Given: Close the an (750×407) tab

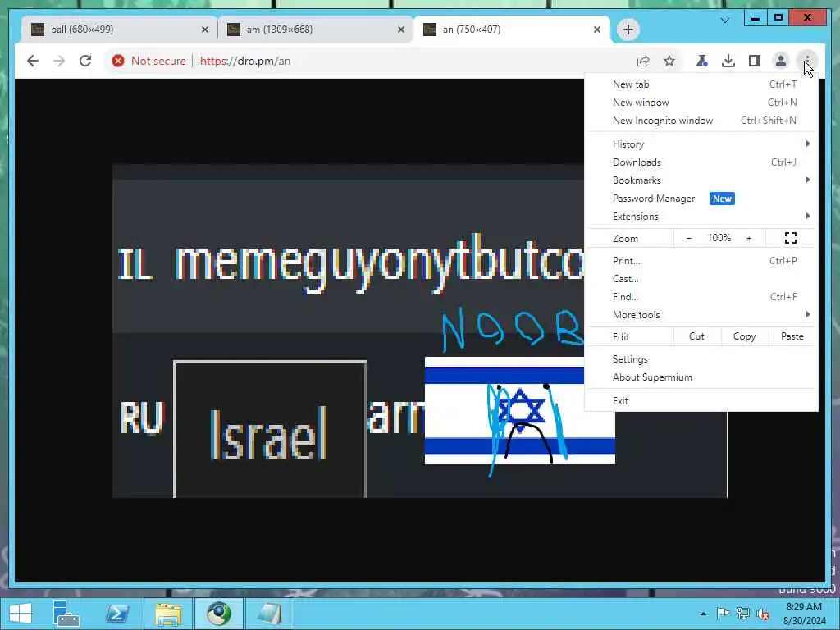Looking at the screenshot, I should [x=597, y=30].
